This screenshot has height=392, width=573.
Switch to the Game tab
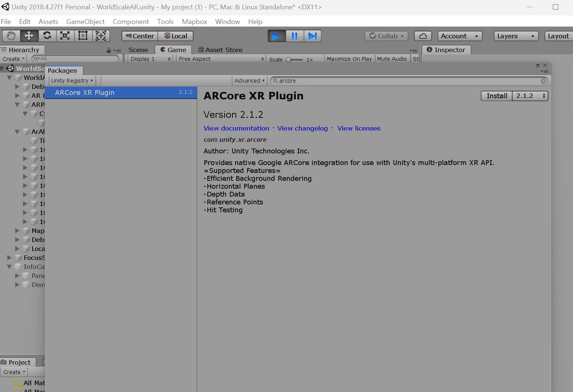pos(173,50)
